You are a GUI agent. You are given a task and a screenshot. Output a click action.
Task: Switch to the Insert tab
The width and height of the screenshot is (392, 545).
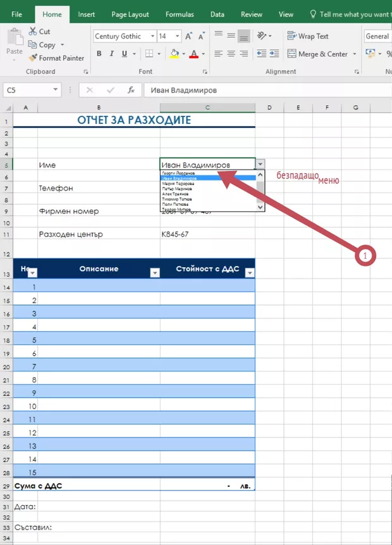[86, 15]
